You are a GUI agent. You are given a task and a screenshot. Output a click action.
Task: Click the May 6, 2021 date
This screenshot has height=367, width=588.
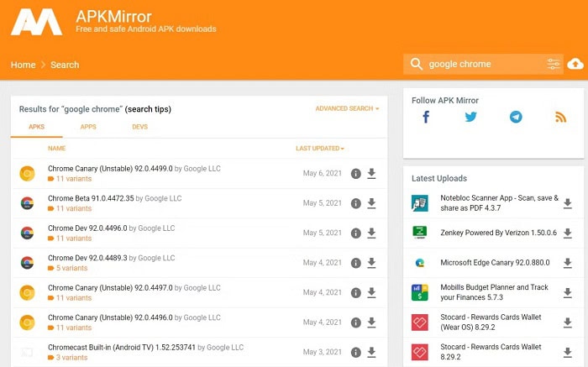322,173
